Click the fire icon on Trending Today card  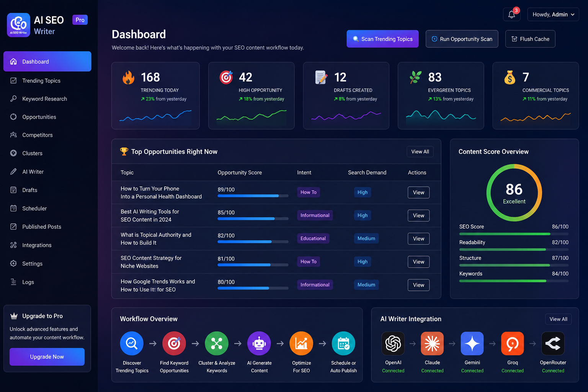point(129,77)
